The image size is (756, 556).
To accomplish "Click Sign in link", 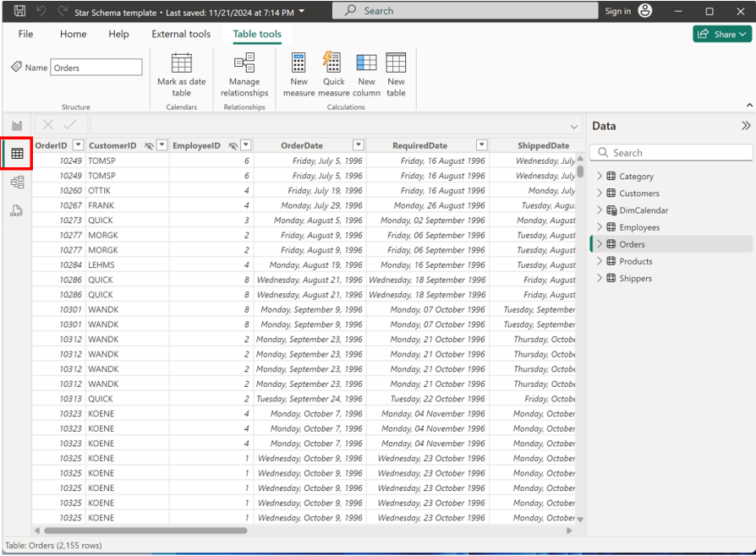I will (x=617, y=11).
